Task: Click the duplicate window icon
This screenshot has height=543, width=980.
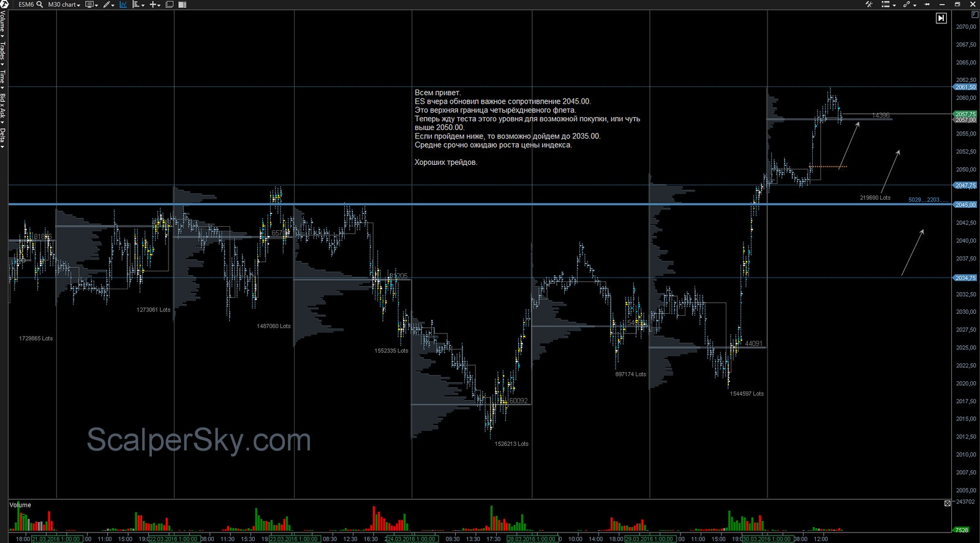Action: pos(170,4)
